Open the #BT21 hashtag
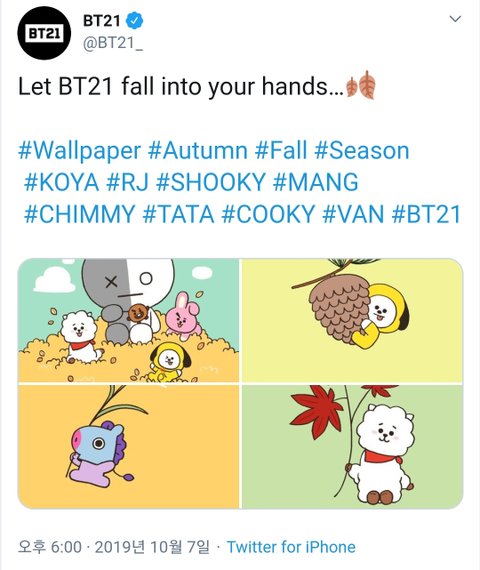 (426, 214)
